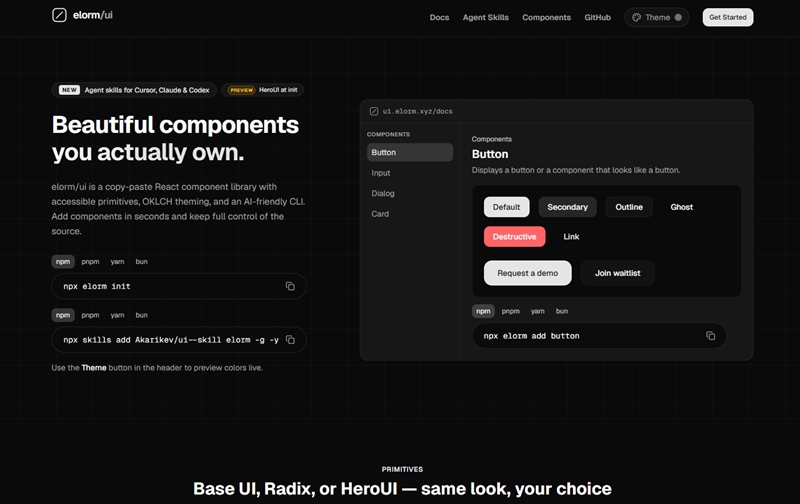Click the COMPONENTS sidebar section label

[388, 134]
